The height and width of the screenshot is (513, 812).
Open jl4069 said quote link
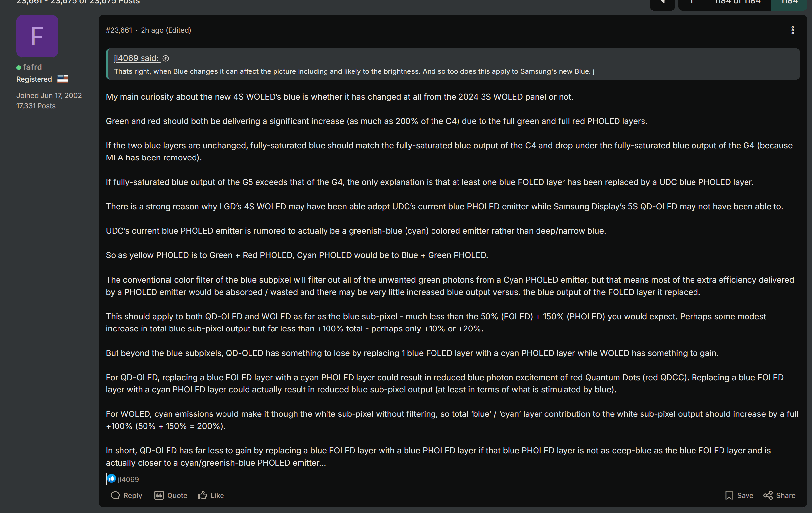tap(136, 58)
